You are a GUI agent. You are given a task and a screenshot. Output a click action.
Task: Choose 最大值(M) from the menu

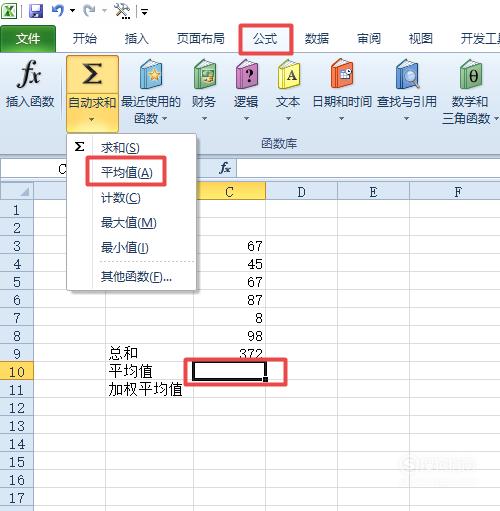pos(131,222)
